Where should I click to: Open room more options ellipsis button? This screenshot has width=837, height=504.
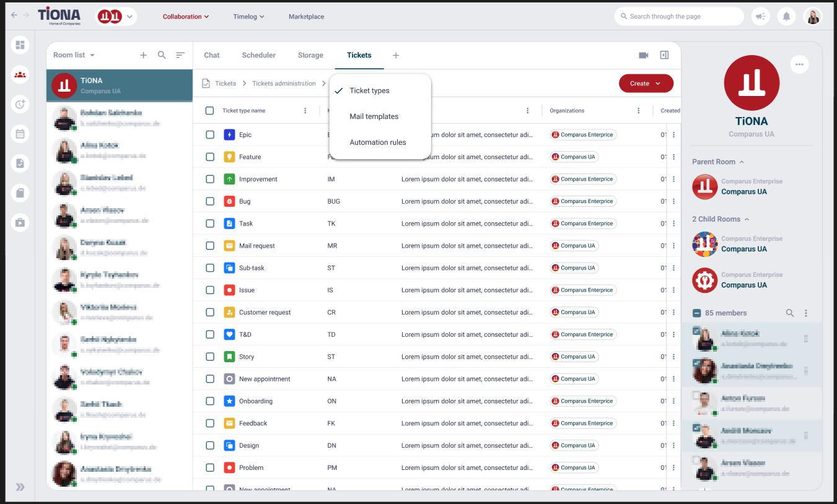click(799, 64)
